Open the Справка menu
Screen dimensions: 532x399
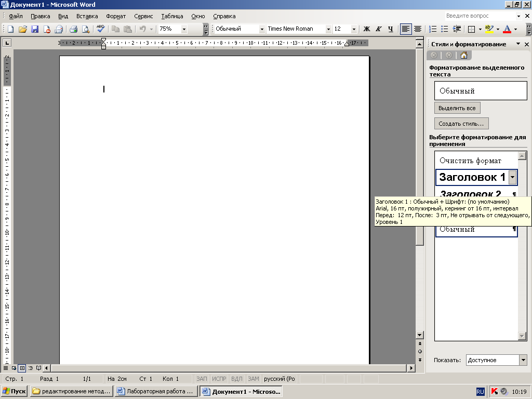[x=224, y=16]
